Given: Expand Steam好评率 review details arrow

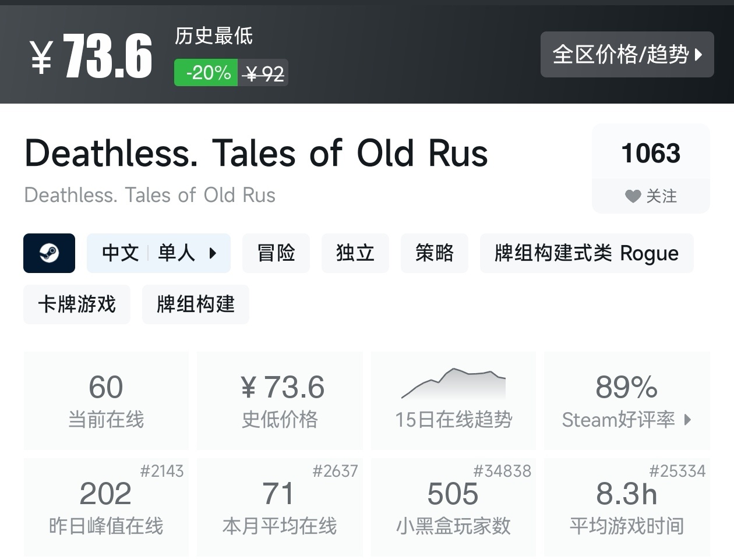Looking at the screenshot, I should click(x=687, y=419).
